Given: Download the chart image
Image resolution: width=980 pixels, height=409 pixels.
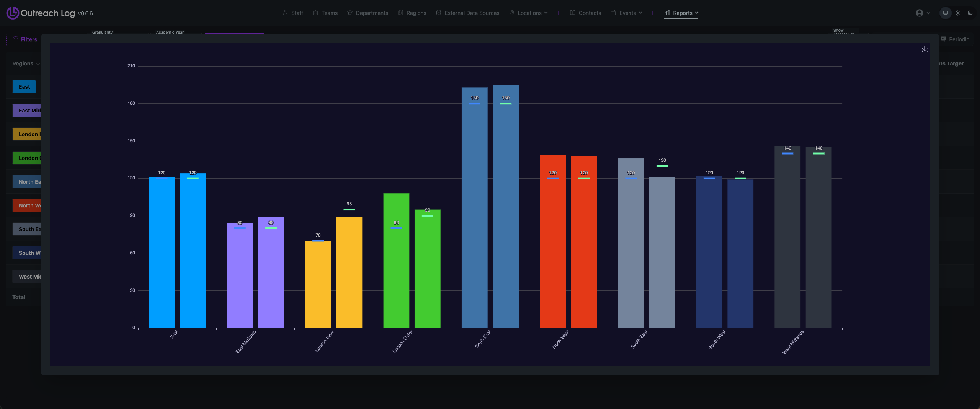Looking at the screenshot, I should point(924,49).
